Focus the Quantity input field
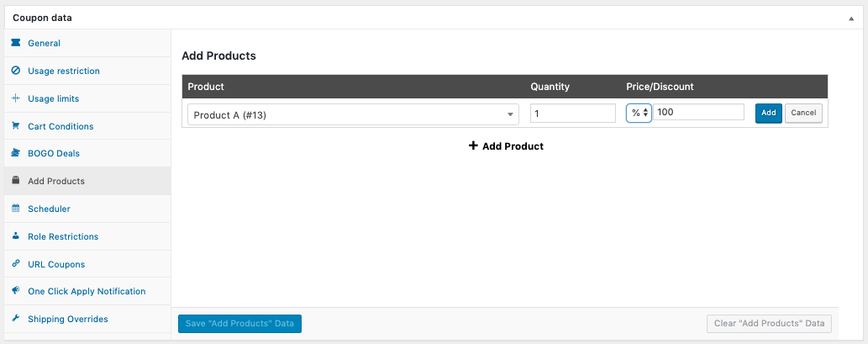The image size is (868, 344). pyautogui.click(x=573, y=113)
